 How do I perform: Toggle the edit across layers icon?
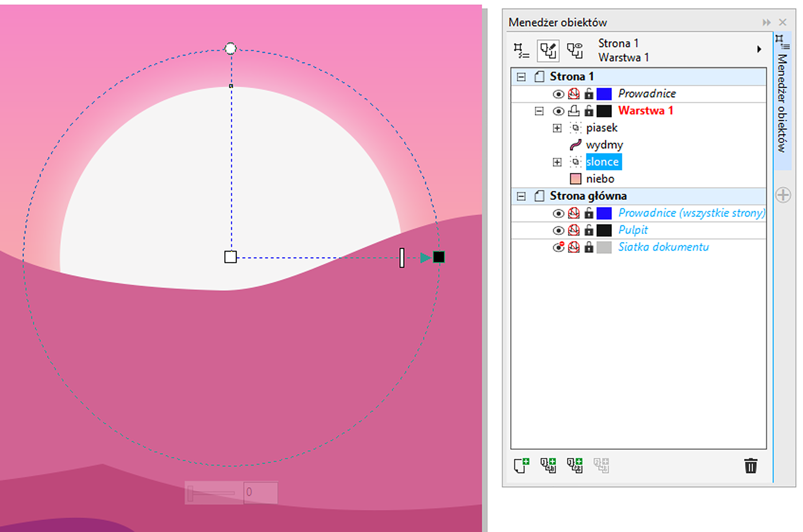[548, 51]
